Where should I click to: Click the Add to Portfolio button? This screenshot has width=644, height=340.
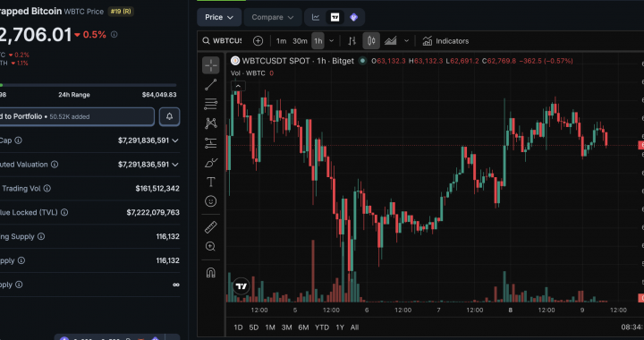[77, 116]
